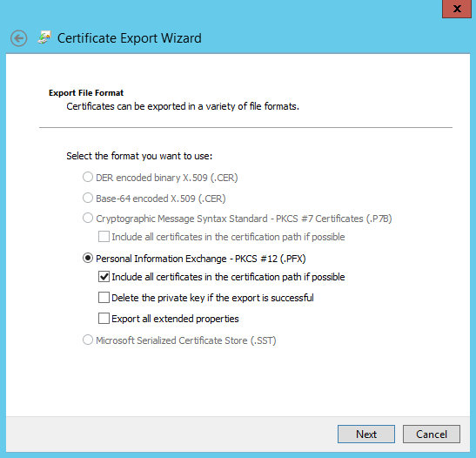Check the Export all extended properties box
Viewport: 476px width, 458px height.
104,319
